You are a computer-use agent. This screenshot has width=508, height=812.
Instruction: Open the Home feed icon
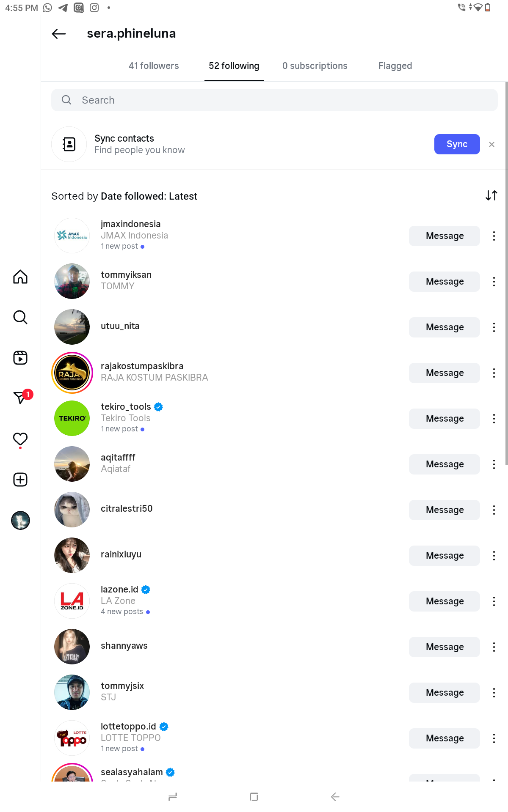[20, 277]
